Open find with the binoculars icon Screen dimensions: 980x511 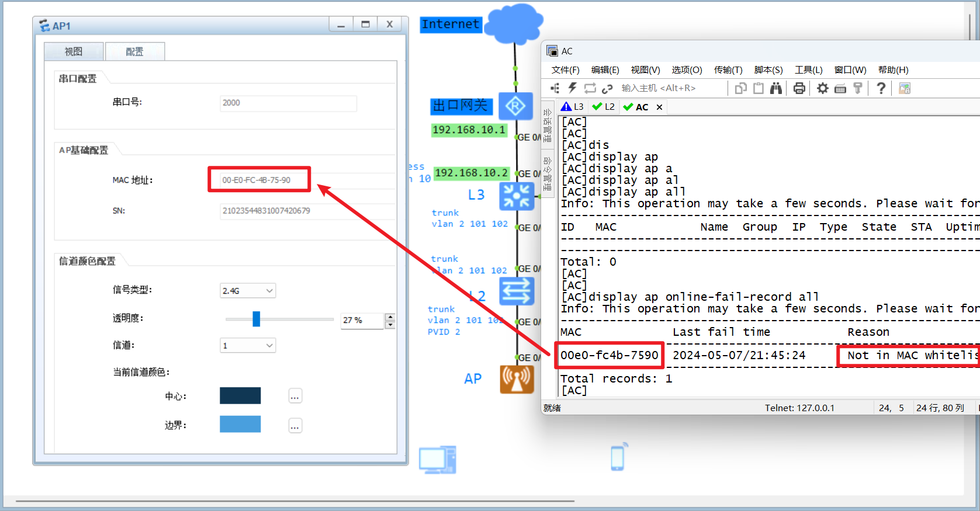776,88
